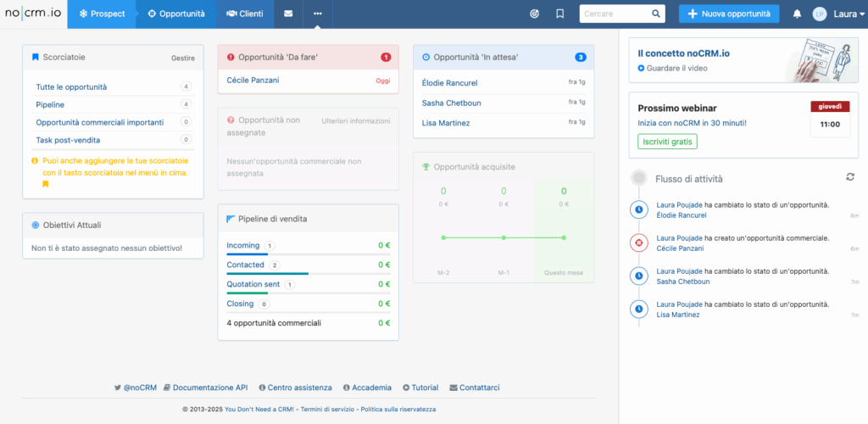The image size is (868, 424).
Task: Click the LP user avatar
Action: 819,14
